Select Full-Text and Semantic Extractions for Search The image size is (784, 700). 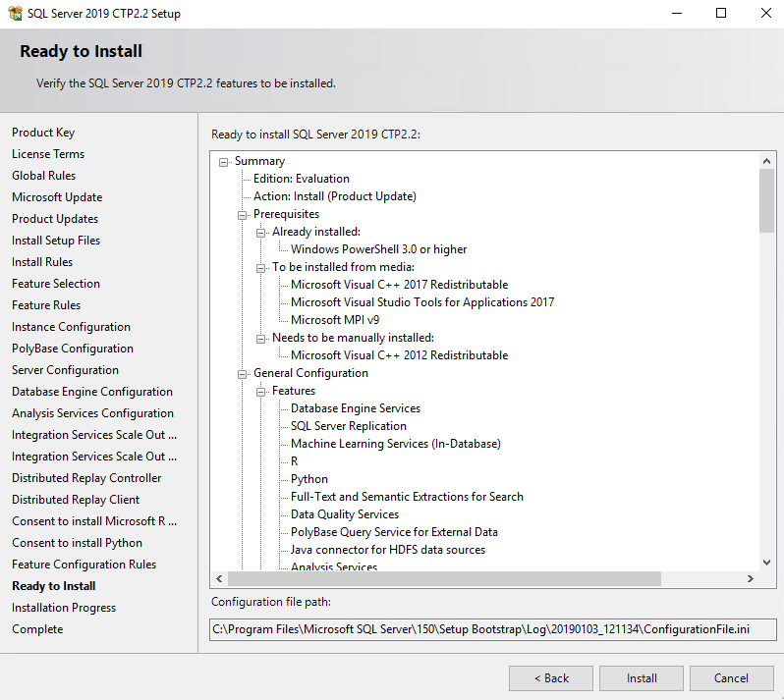[407, 497]
